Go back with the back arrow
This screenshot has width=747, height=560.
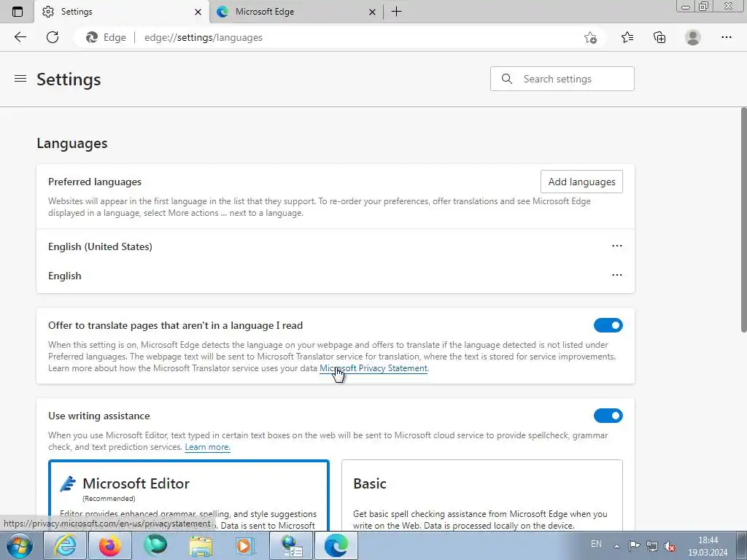tap(20, 37)
